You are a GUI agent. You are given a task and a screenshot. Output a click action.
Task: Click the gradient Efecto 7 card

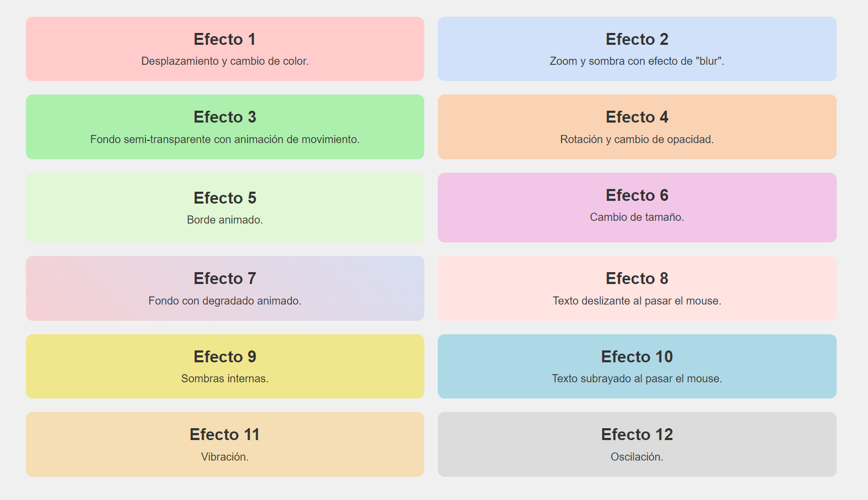coord(225,288)
